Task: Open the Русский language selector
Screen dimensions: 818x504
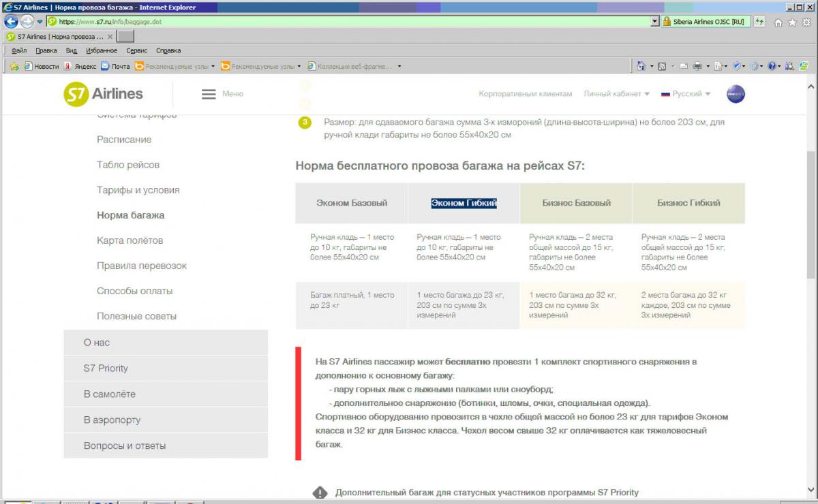Action: coord(686,94)
